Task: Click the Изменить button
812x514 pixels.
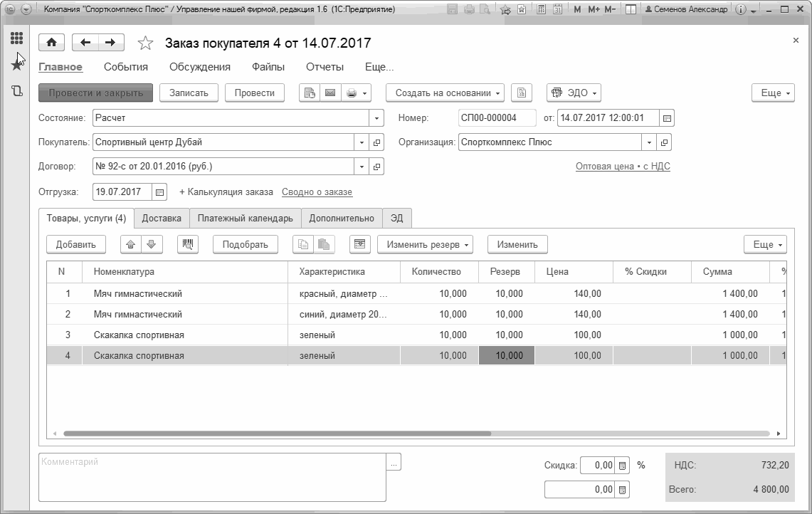Action: (x=517, y=245)
